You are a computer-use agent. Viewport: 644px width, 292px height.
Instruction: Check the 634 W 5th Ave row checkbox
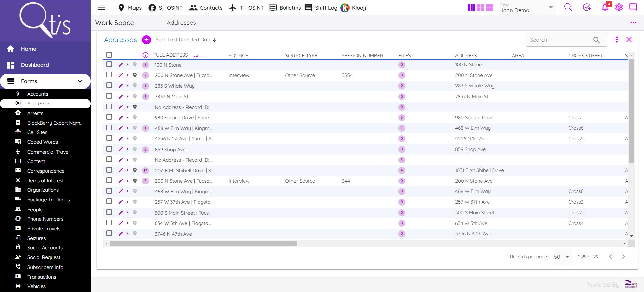pos(109,223)
